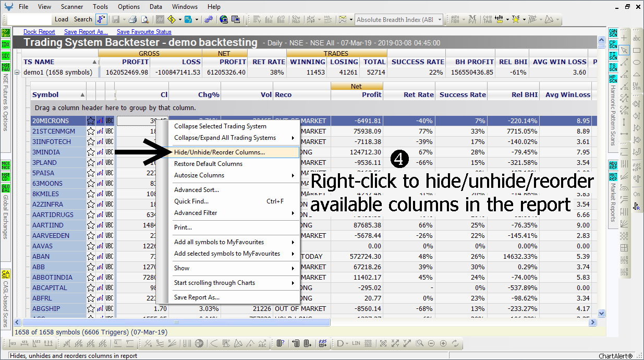Viewport: 644px width, 360px height.
Task: Sort by the Symbol column header
Action: 58,95
